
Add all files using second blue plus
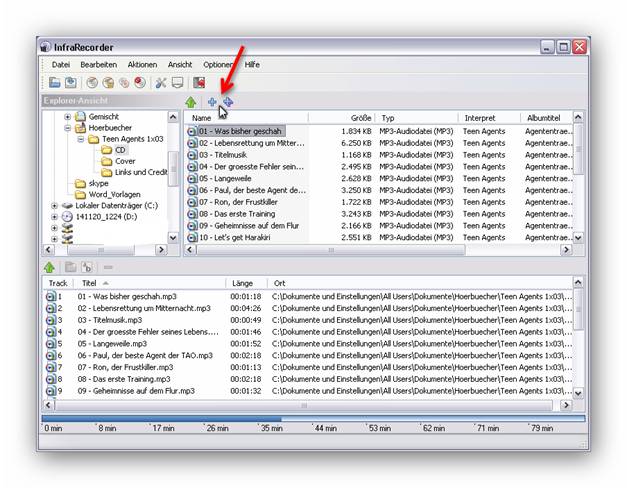(x=228, y=102)
